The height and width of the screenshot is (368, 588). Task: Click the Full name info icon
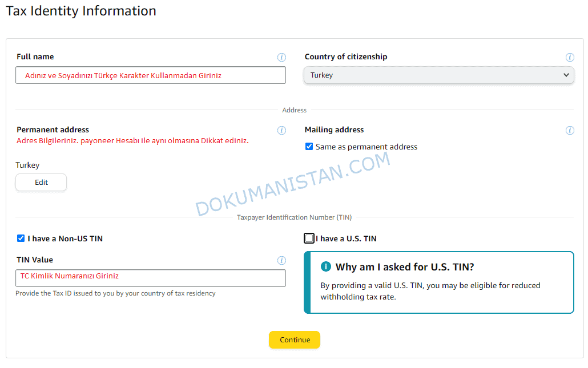[x=281, y=57]
